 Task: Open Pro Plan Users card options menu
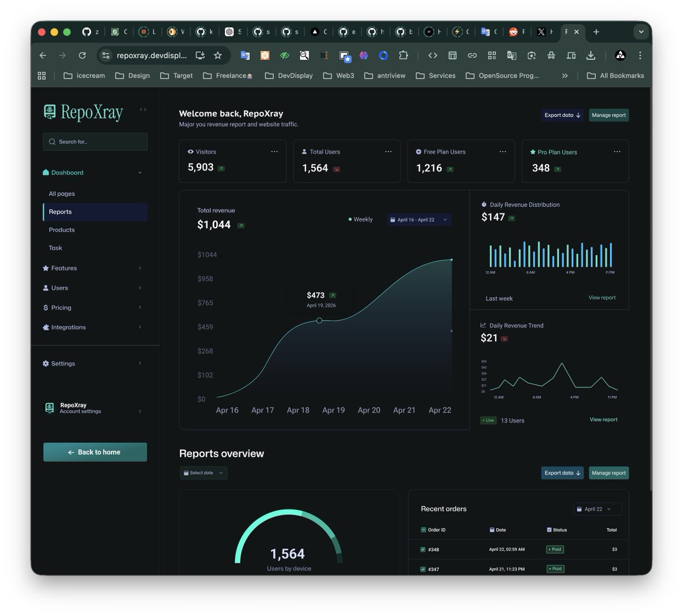(x=617, y=151)
